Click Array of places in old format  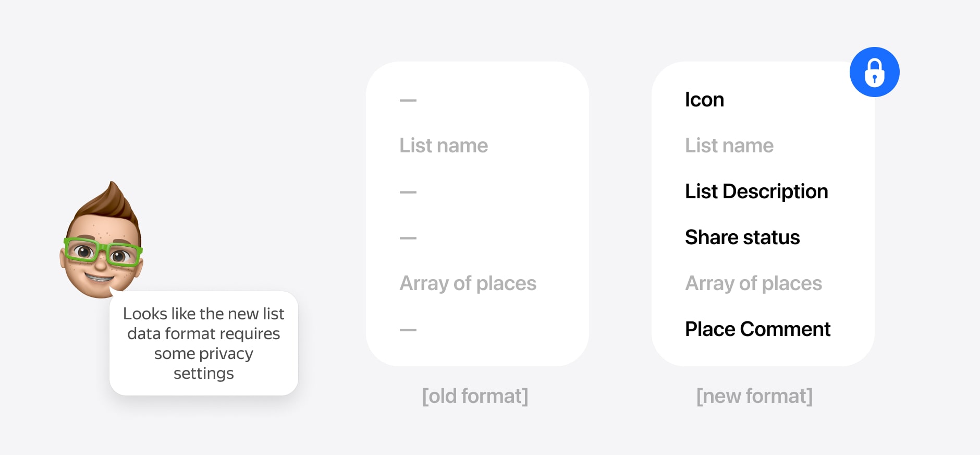[x=468, y=283]
